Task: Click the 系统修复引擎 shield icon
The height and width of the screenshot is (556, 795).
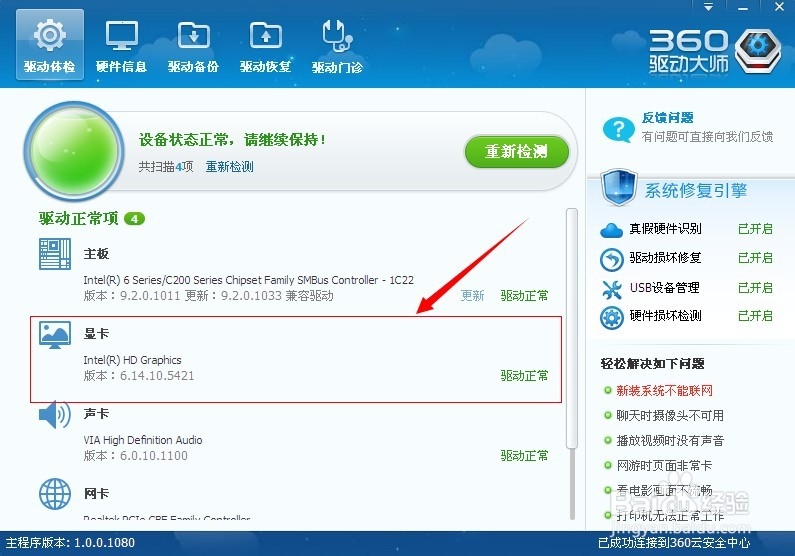Action: click(x=619, y=188)
